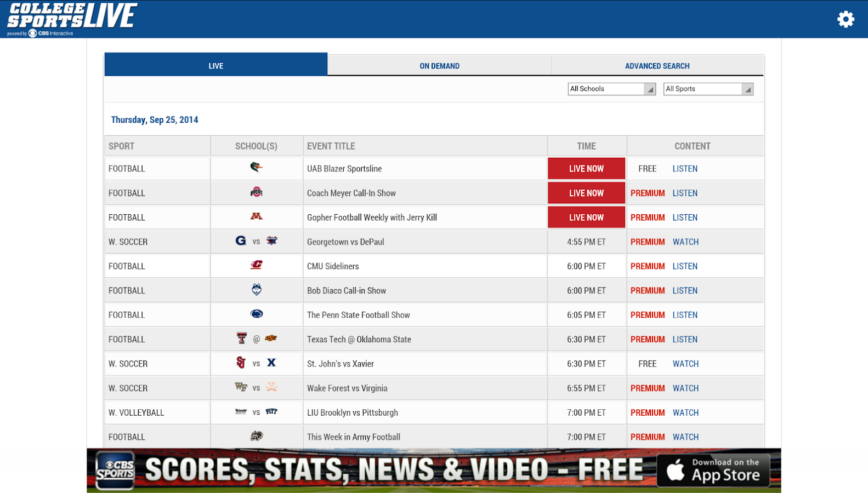Click WATCH for Georgetown vs DePaul
868x493 pixels.
pos(685,242)
